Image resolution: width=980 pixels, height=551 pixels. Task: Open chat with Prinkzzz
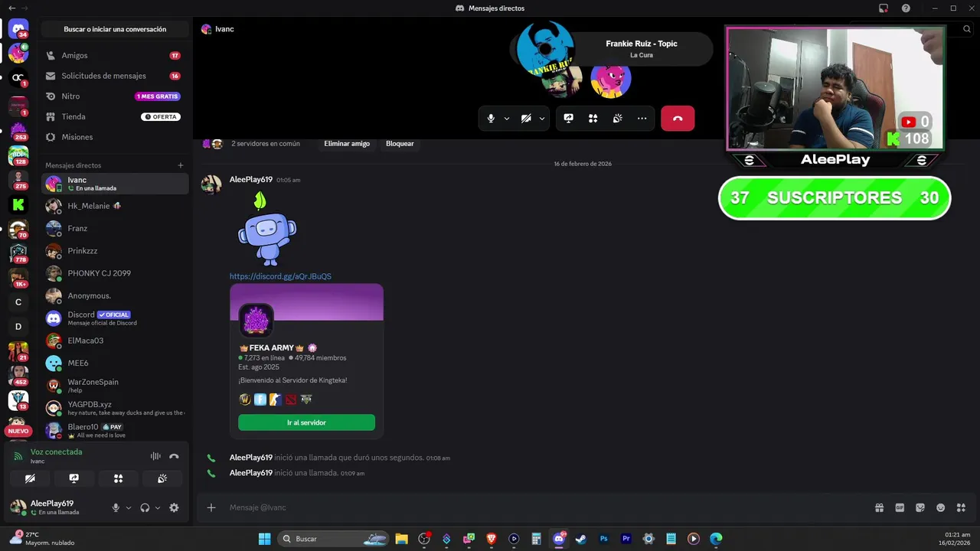pos(115,251)
